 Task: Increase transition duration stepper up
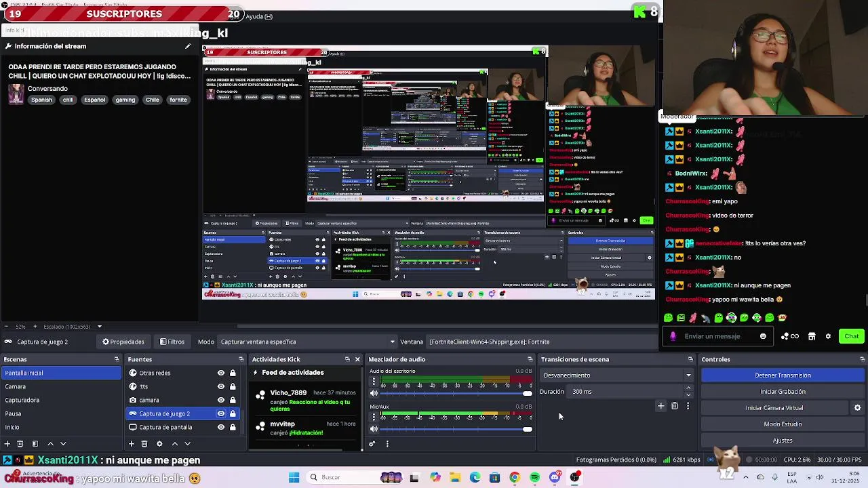coord(688,388)
